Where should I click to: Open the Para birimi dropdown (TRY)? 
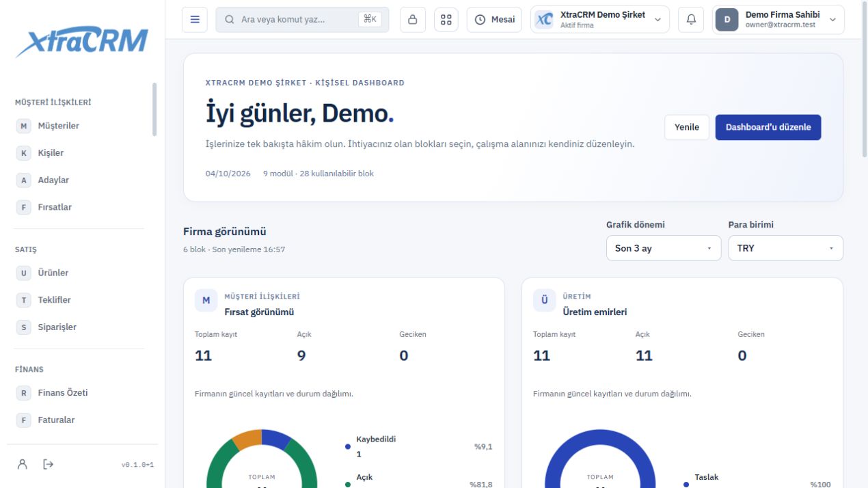point(786,248)
